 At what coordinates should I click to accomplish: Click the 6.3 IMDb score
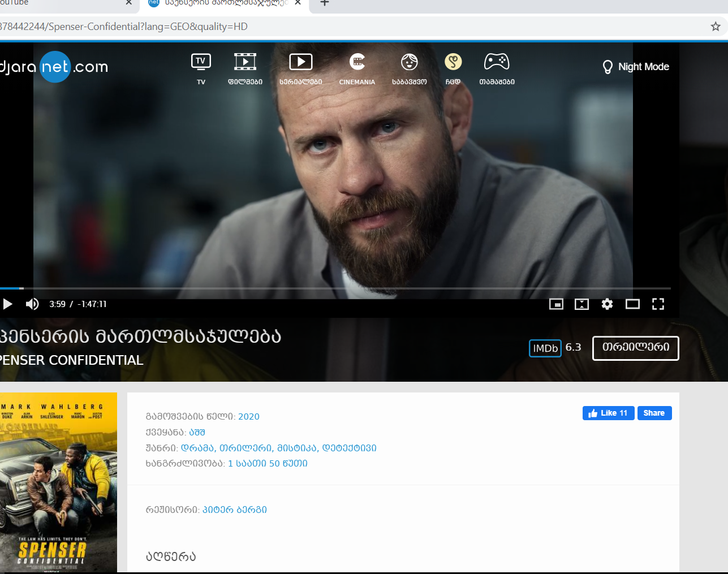[x=574, y=347]
